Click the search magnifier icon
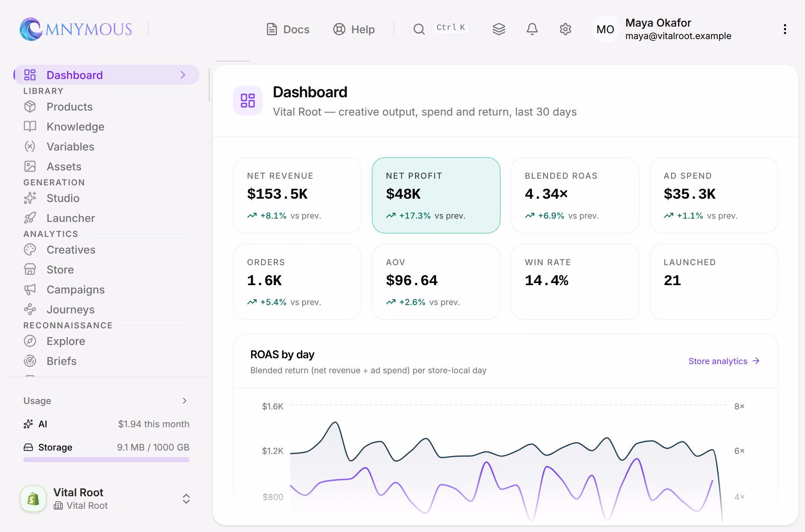The width and height of the screenshot is (805, 532). 419,29
